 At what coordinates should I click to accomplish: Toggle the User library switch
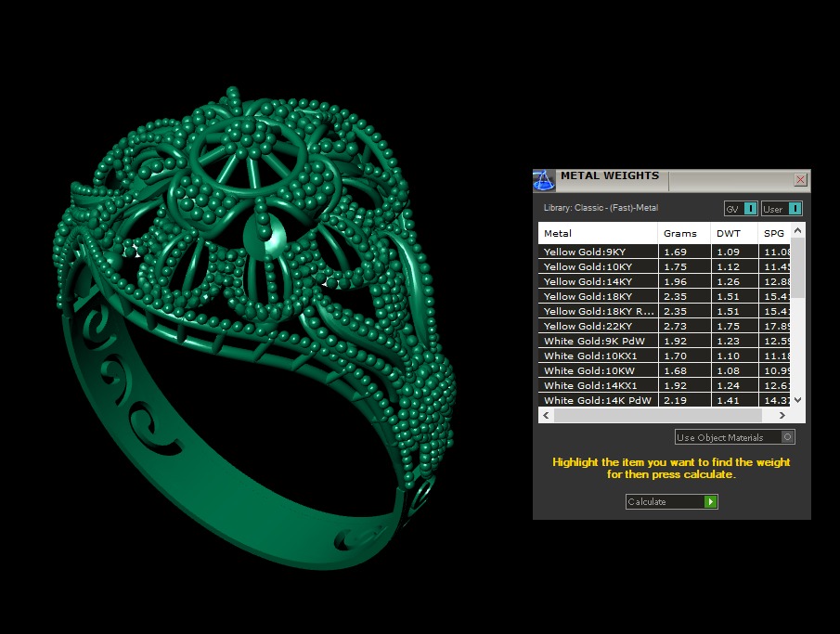coord(782,209)
